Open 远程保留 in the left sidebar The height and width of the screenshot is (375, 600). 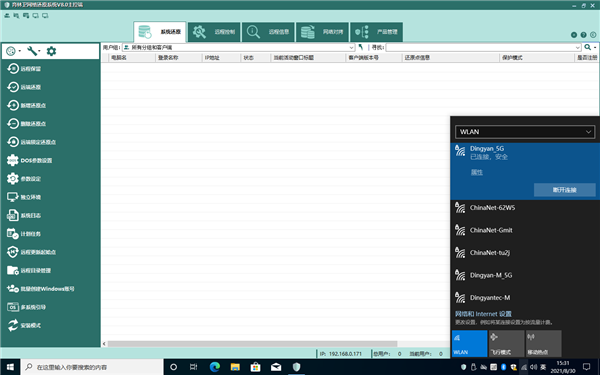click(x=24, y=69)
